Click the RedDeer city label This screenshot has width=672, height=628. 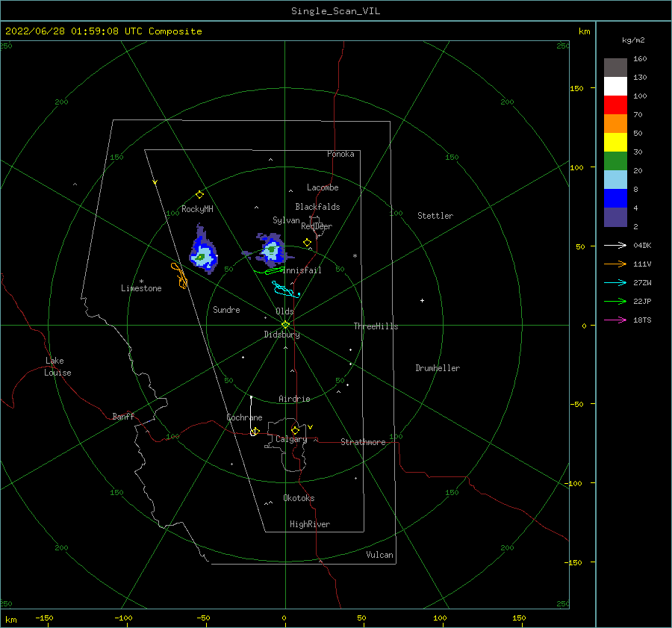coord(317,226)
